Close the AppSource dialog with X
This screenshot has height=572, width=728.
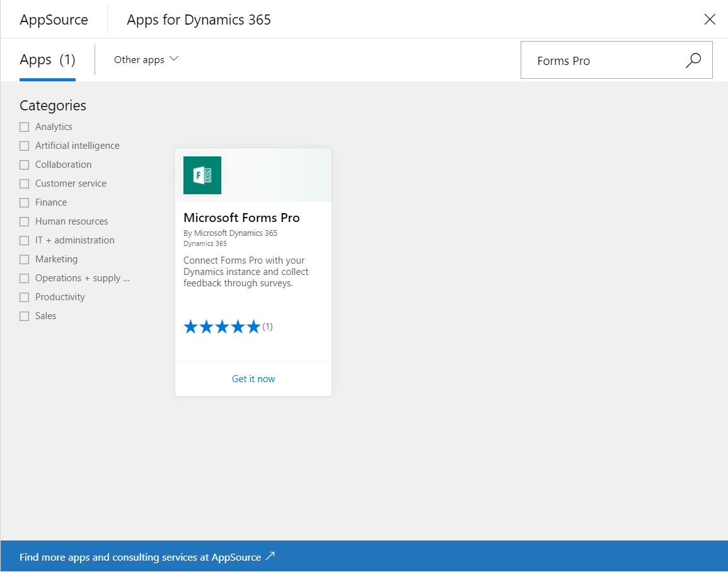pos(710,19)
